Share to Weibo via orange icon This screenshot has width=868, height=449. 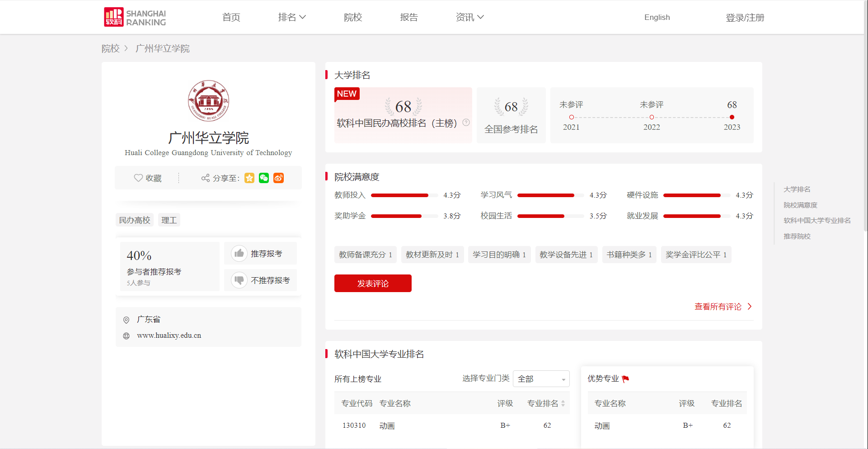278,178
